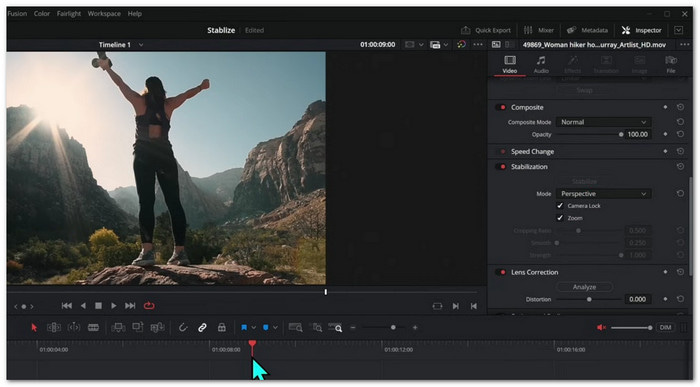Play the timeline forward
Image resolution: width=700 pixels, height=387 pixels.
tap(114, 306)
